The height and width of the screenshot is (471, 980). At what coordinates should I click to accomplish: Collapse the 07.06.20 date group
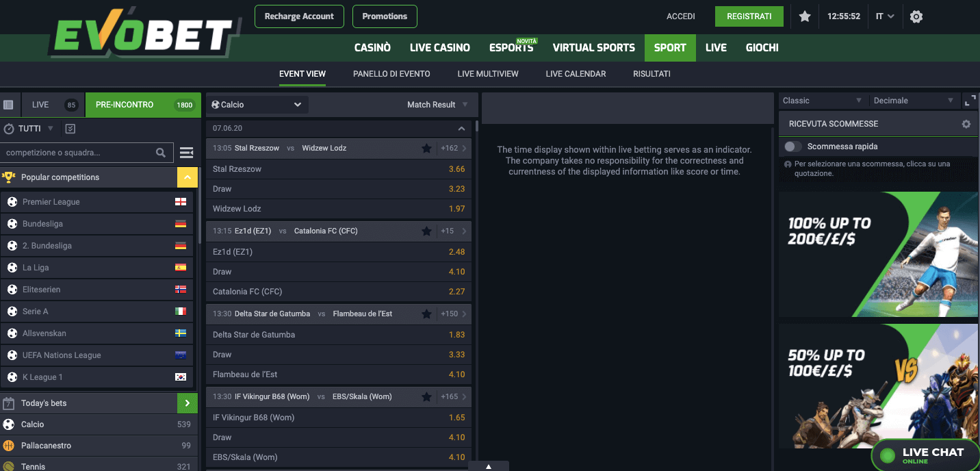461,129
